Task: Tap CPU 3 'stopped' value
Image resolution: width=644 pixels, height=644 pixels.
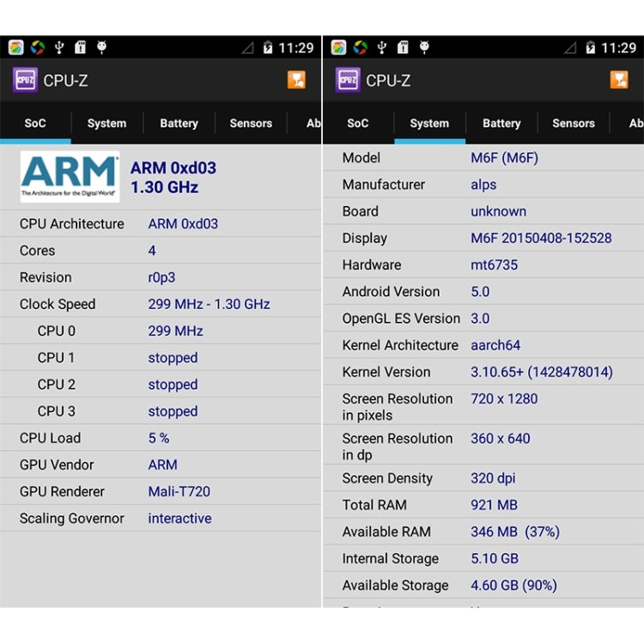Action: pyautogui.click(x=173, y=411)
